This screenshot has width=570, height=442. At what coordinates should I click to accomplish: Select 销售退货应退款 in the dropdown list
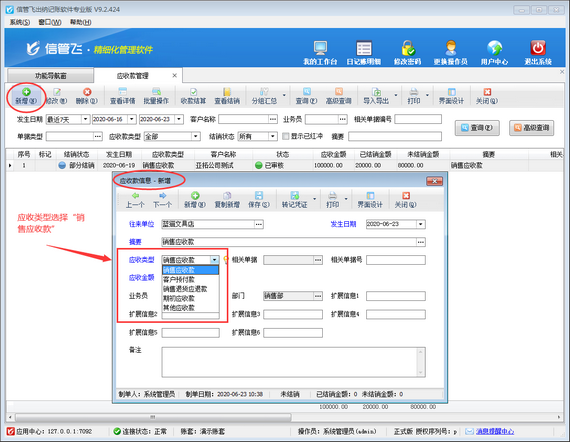click(190, 289)
